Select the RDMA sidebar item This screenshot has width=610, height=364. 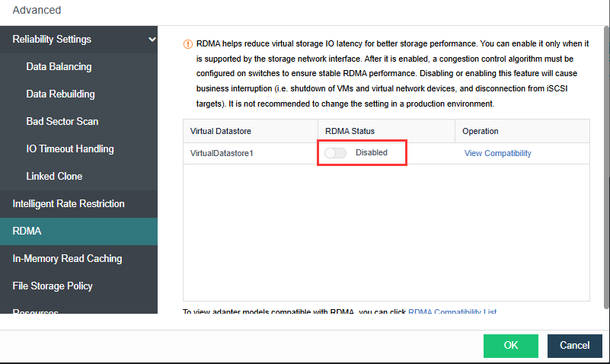click(27, 231)
